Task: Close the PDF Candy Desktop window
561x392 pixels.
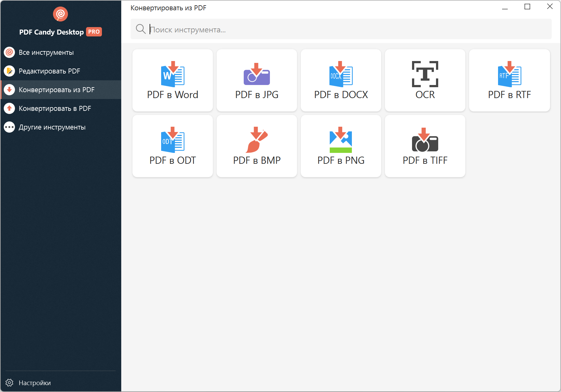Action: pyautogui.click(x=550, y=7)
